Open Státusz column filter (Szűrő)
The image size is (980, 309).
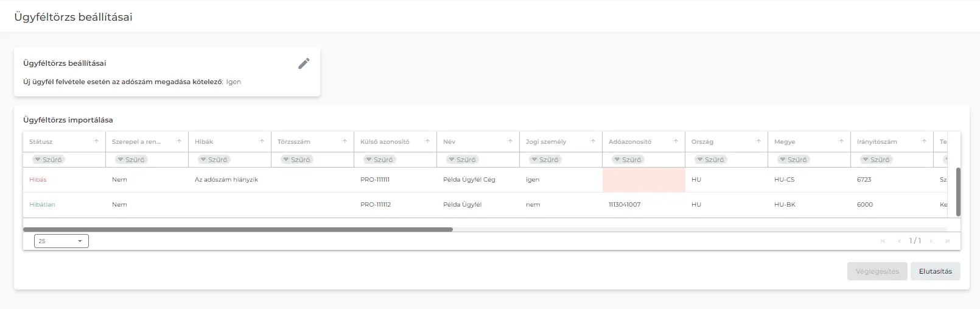pyautogui.click(x=48, y=160)
